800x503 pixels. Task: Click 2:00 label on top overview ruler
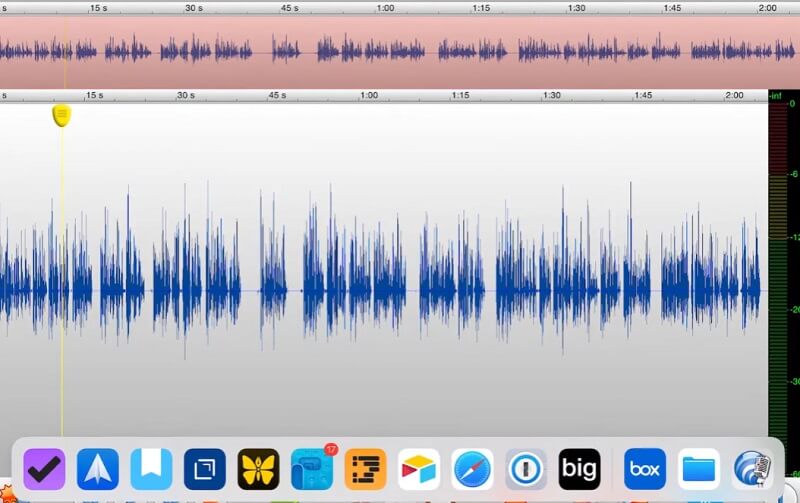767,8
